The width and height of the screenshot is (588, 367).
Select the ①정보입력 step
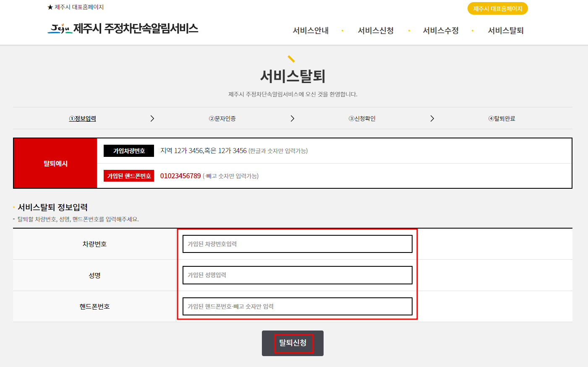tap(82, 118)
